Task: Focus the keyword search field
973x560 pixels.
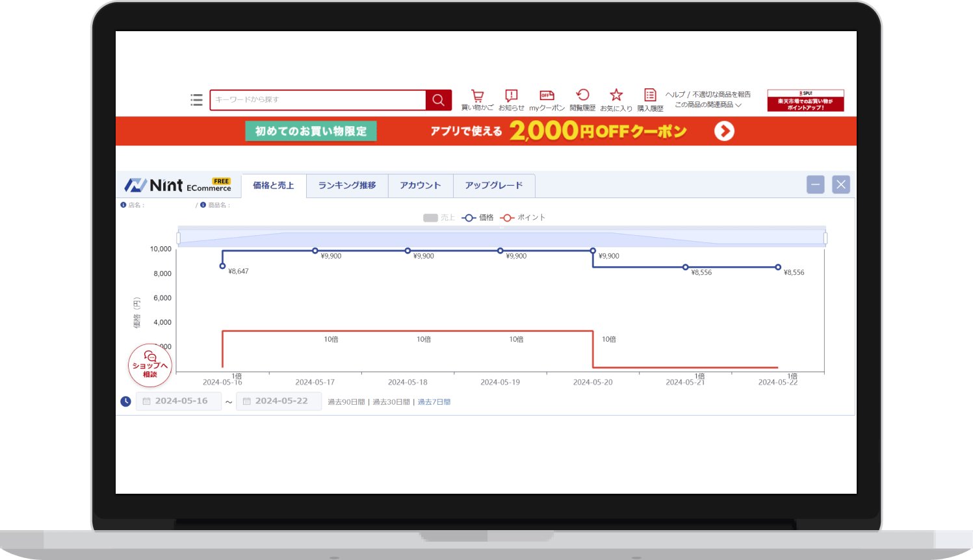Action: point(318,100)
